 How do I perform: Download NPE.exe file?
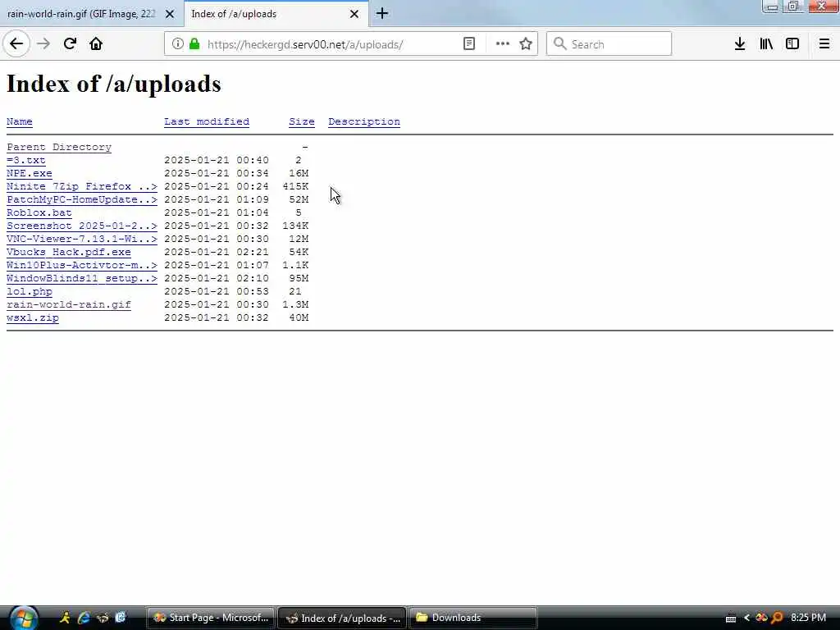30,174
